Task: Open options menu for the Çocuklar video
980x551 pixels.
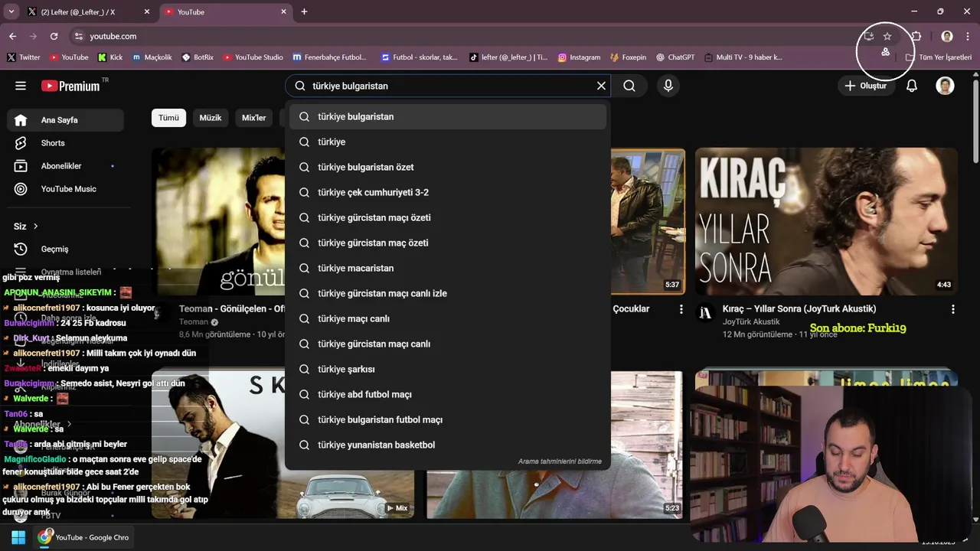Action: click(x=681, y=309)
